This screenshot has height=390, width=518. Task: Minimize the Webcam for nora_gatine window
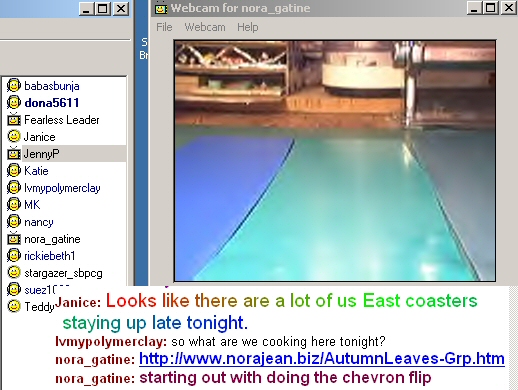pos(474,8)
